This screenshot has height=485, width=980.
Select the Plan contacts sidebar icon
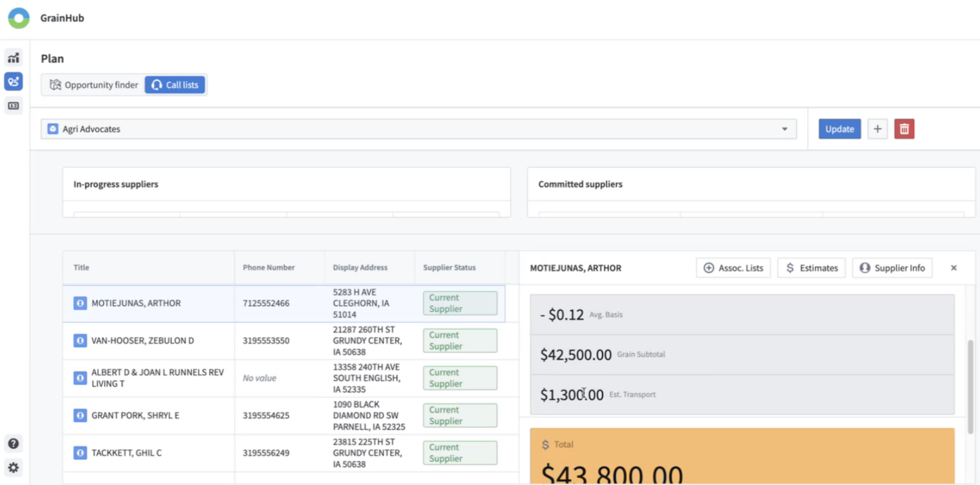[13, 81]
